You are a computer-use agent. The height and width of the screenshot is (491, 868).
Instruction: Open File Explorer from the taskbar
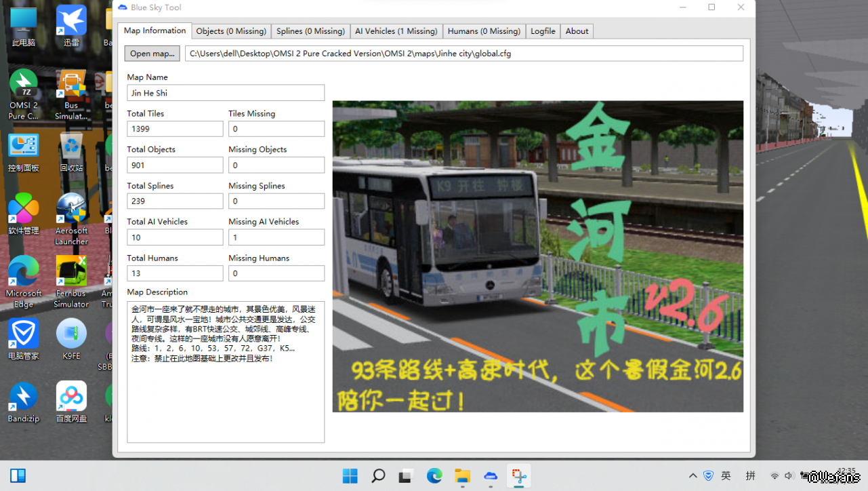coord(462,476)
